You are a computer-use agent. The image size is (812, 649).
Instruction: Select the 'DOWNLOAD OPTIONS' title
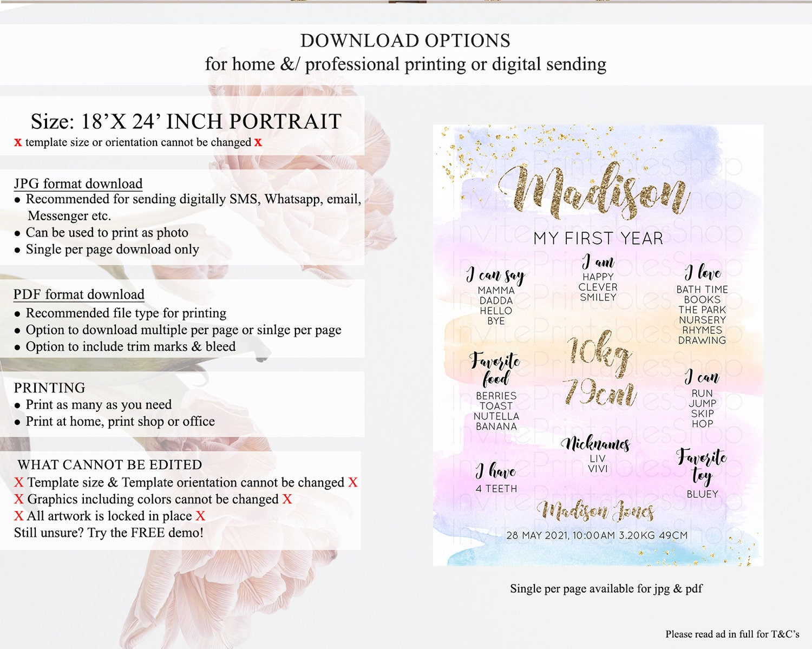tap(405, 41)
